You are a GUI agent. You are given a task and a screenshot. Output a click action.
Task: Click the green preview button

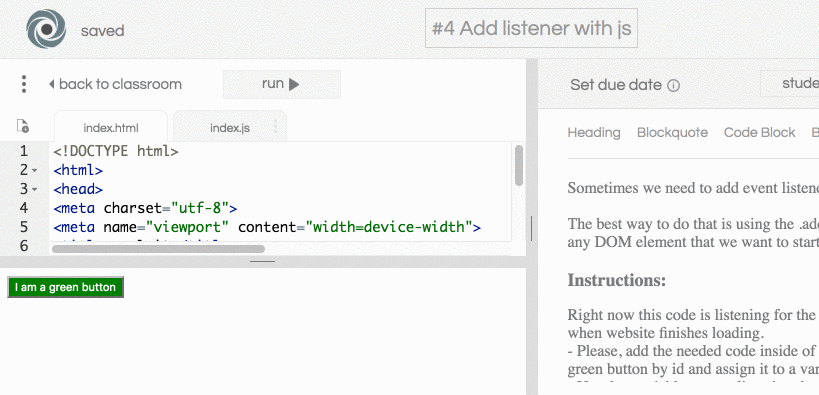65,287
